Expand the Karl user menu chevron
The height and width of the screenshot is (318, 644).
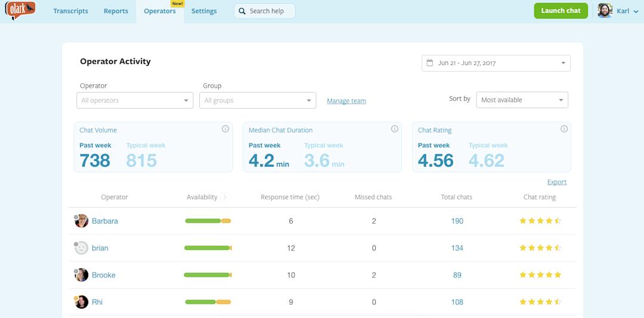[636, 11]
